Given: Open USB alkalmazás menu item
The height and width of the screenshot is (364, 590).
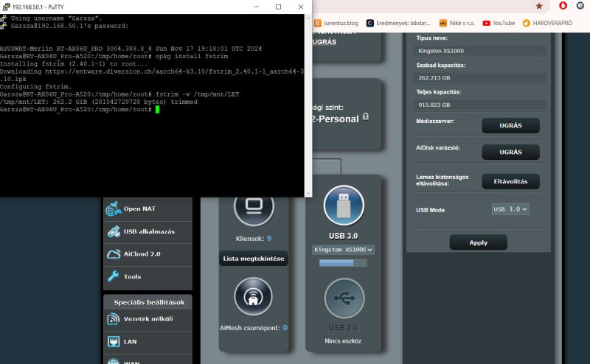Looking at the screenshot, I should coord(147,231).
